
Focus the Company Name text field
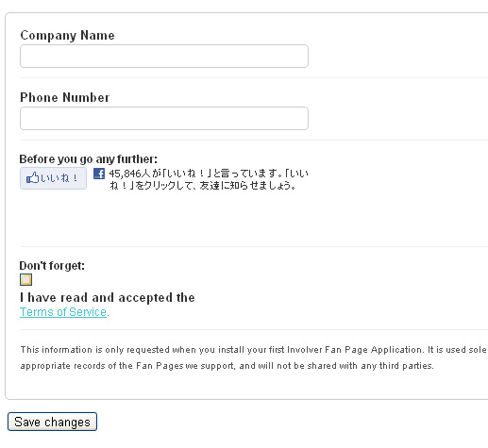164,57
